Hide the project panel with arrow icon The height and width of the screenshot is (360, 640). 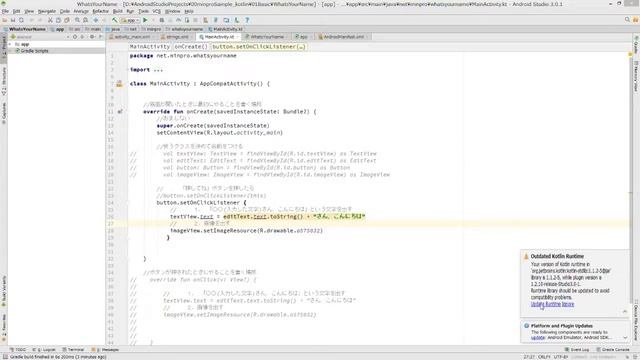point(101,37)
